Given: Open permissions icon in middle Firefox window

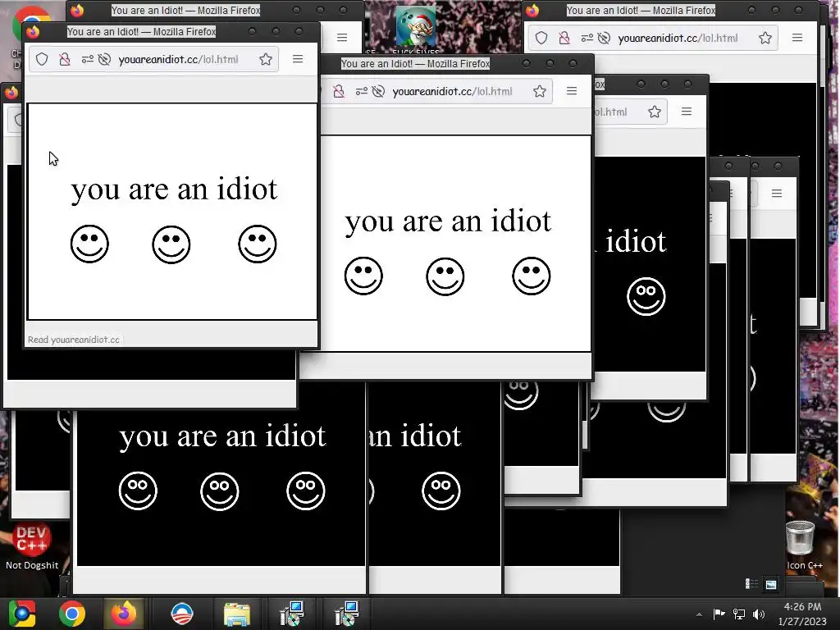Looking at the screenshot, I should pyautogui.click(x=362, y=92).
